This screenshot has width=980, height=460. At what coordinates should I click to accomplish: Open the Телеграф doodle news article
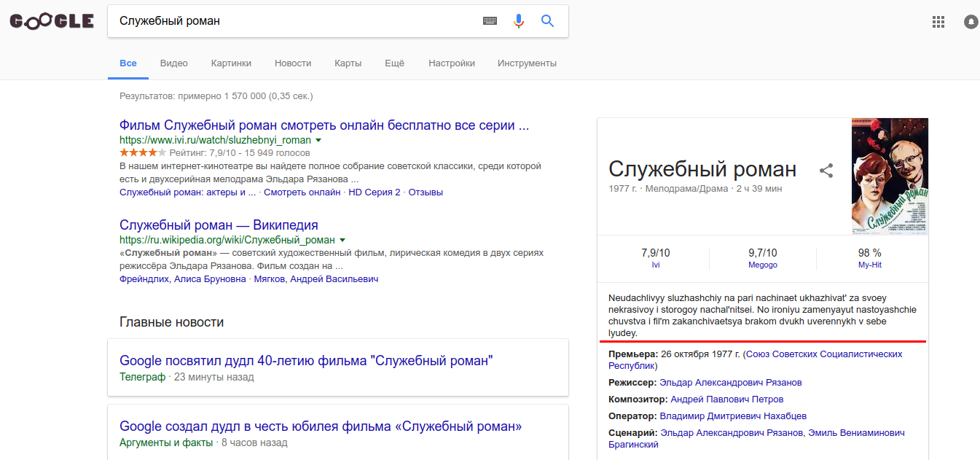tap(306, 360)
